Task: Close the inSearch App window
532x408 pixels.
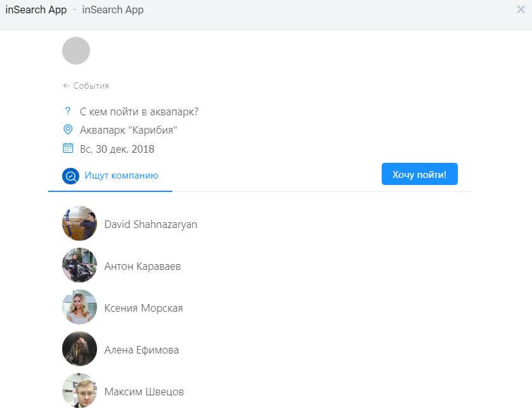Action: pos(521,10)
